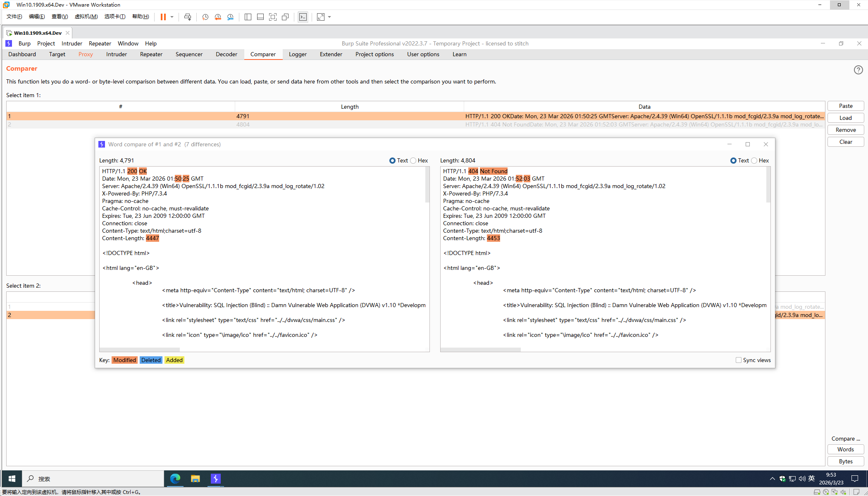The width and height of the screenshot is (868, 496).
Task: Open the Intruder menu in menu bar
Action: [72, 43]
